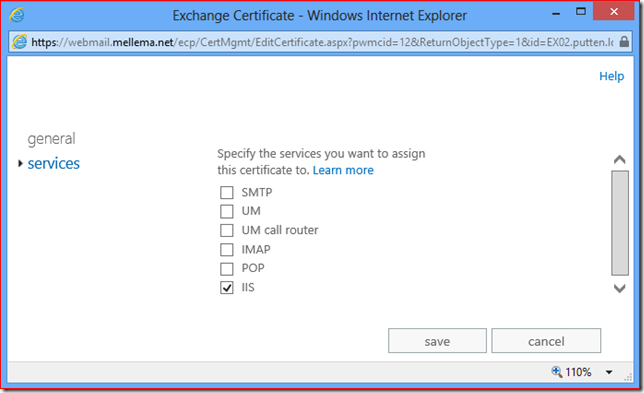Click the cancel button
The image size is (644, 393).
[546, 341]
